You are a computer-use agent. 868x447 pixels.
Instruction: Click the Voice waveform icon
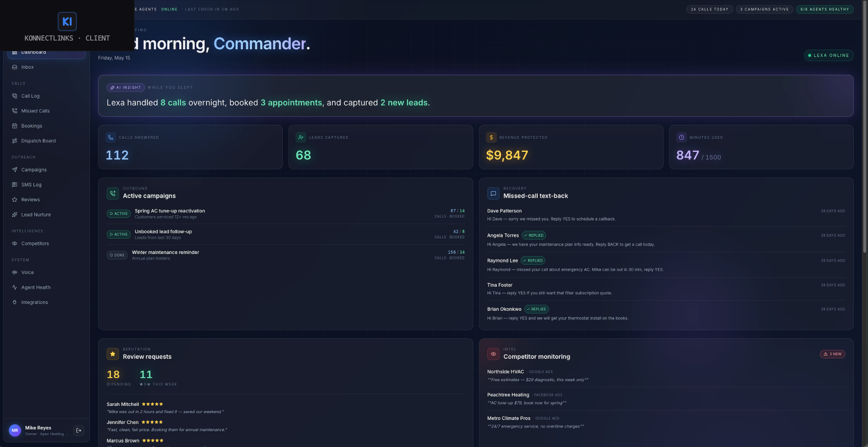[x=14, y=273]
